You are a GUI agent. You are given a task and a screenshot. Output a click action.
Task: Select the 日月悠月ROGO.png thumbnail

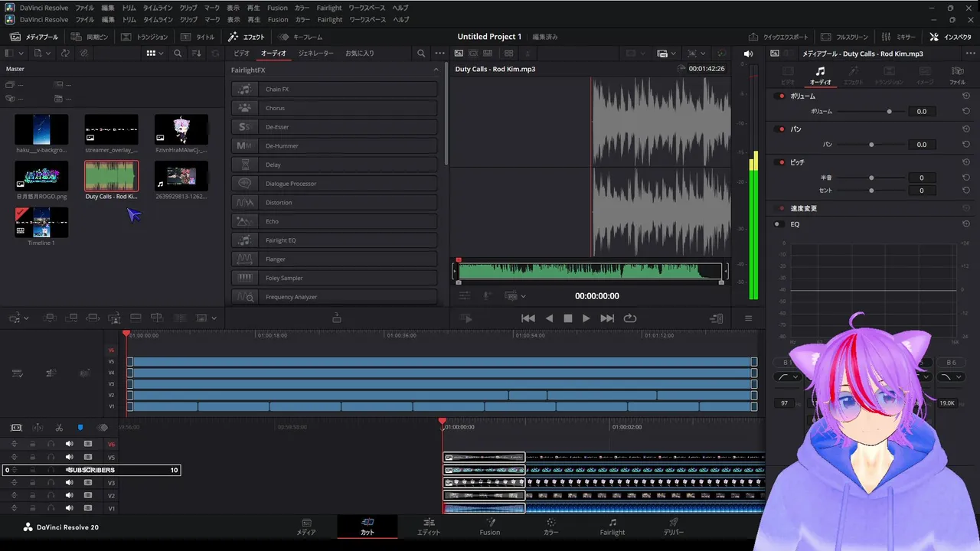[x=41, y=176]
